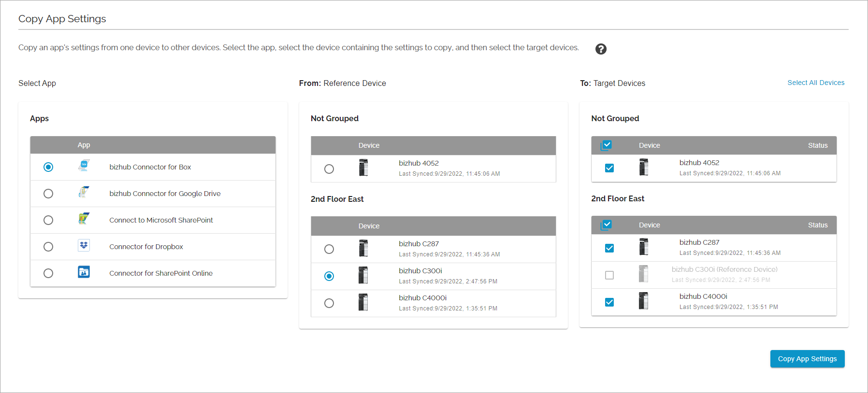Click the Copy App Settings button
868x393 pixels.
click(x=807, y=359)
